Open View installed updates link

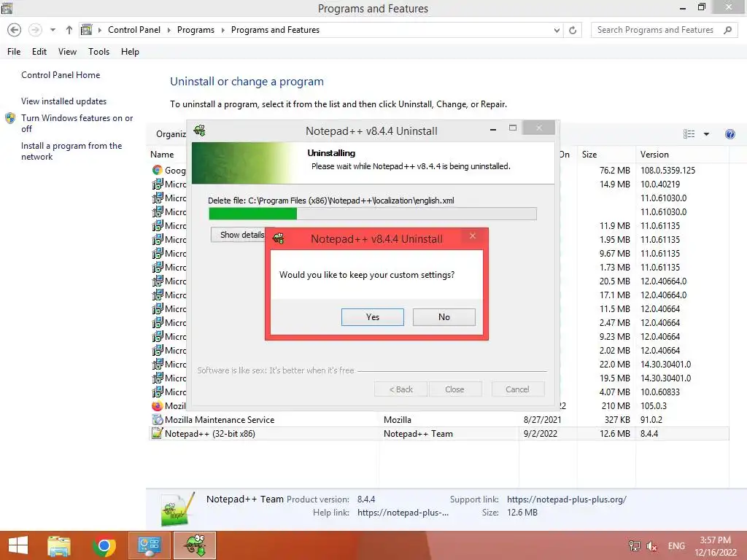coord(64,101)
